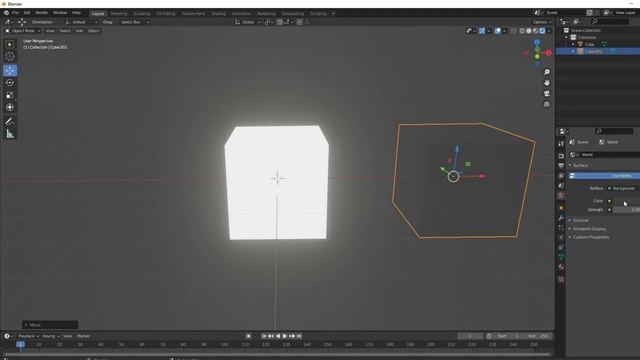Select the Scale tool
The image size is (640, 360).
pos(10,95)
